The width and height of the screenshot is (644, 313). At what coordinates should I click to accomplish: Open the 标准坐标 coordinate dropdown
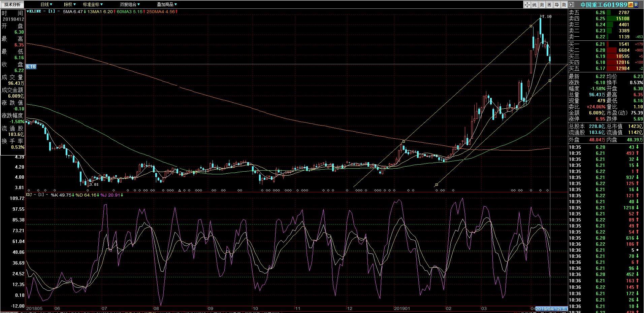click(x=93, y=5)
